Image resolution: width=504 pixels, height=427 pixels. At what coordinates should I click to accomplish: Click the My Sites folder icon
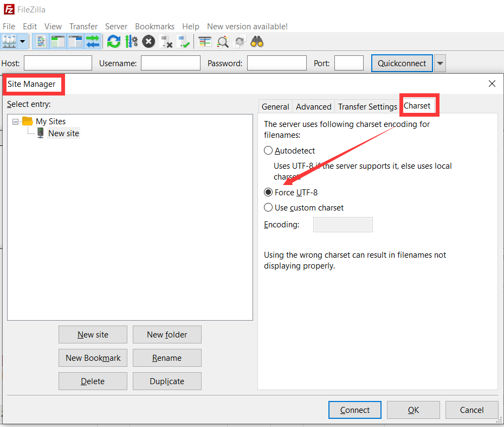(28, 122)
